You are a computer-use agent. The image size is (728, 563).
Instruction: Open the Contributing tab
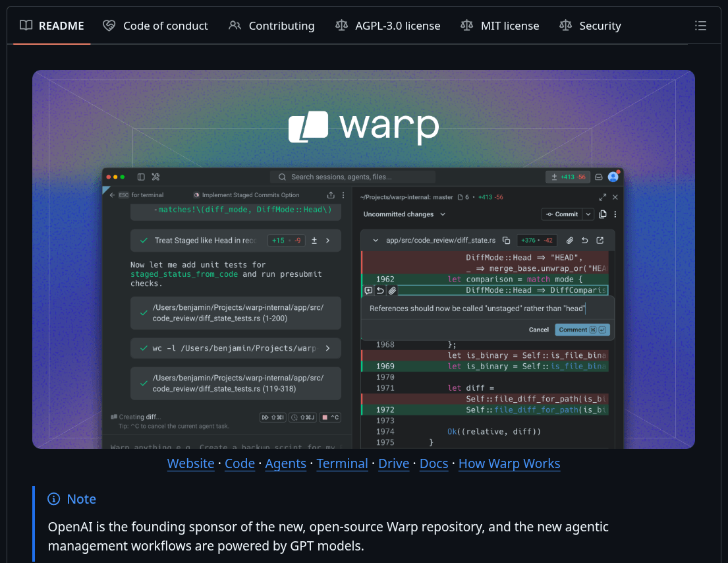tap(271, 26)
